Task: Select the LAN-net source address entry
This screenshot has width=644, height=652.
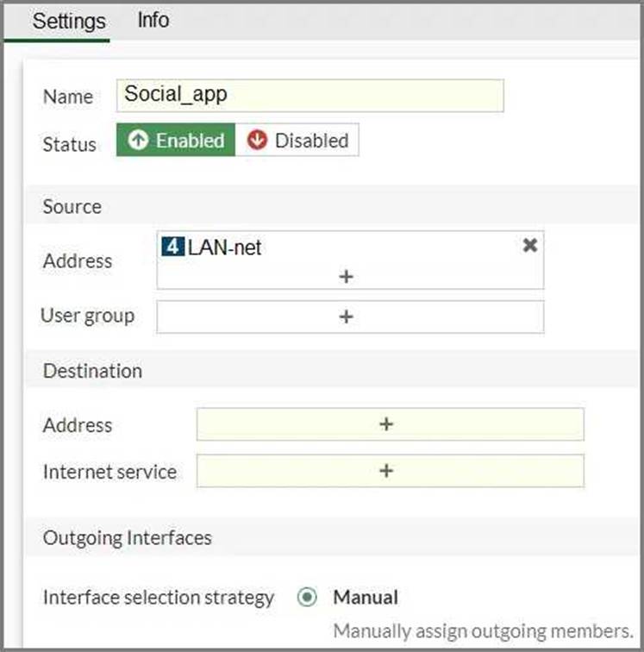Action: 224,248
